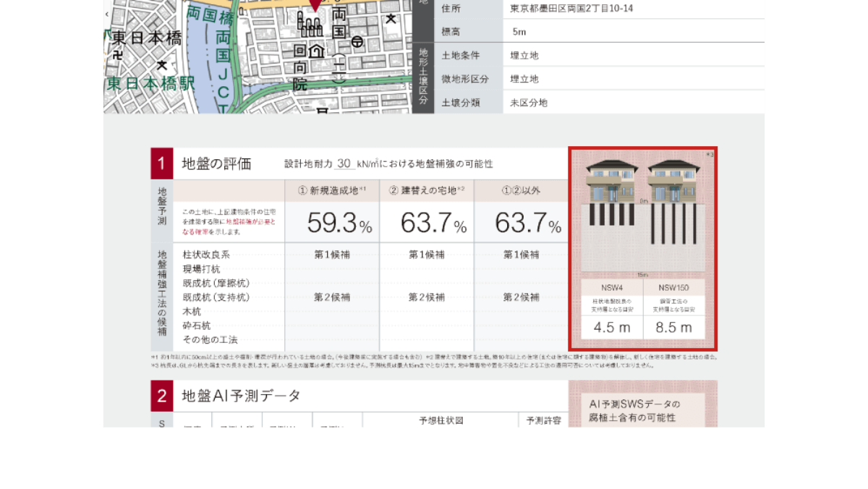The width and height of the screenshot is (868, 489).
Task: Click 第1候補 in the 新規造成地 column
Action: tap(332, 255)
